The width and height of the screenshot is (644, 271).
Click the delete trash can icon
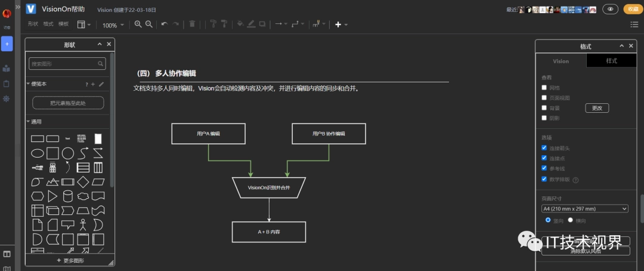coord(192,24)
